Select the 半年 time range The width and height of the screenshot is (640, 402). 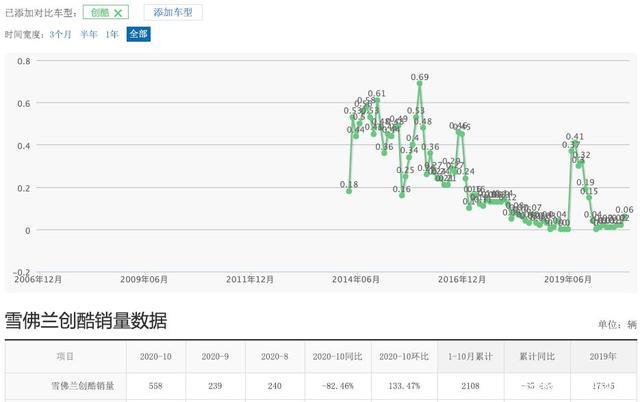point(89,34)
